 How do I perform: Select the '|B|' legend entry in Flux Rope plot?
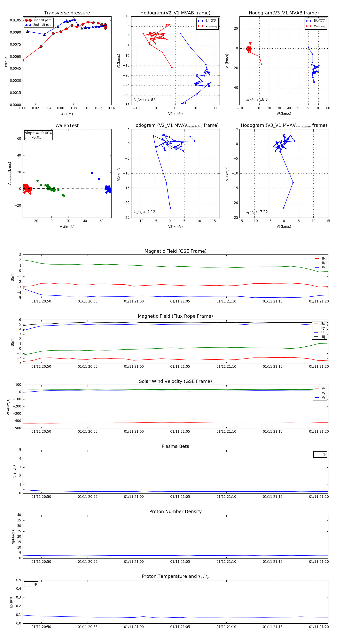point(320,337)
